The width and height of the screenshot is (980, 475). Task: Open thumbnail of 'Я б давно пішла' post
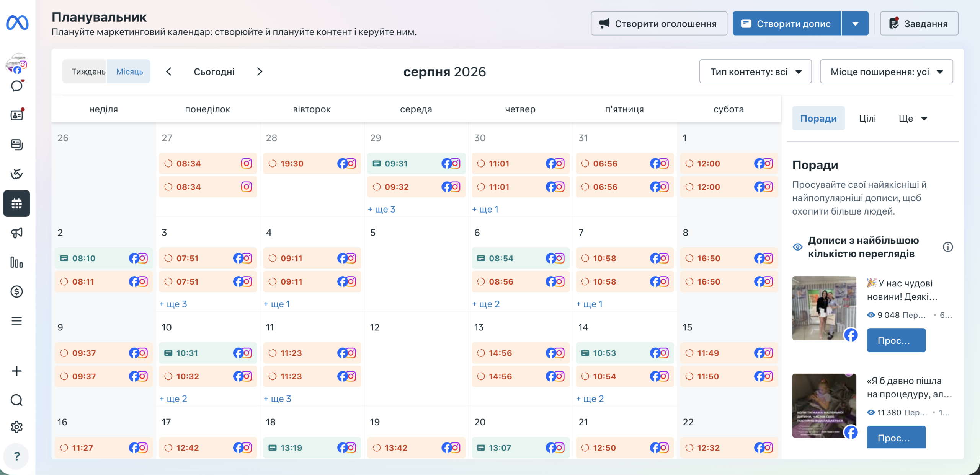click(x=824, y=405)
